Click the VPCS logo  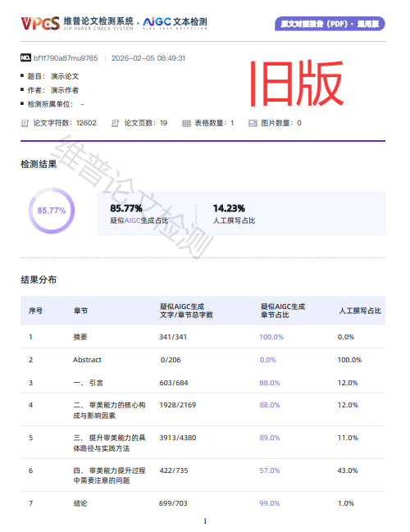[x=40, y=24]
